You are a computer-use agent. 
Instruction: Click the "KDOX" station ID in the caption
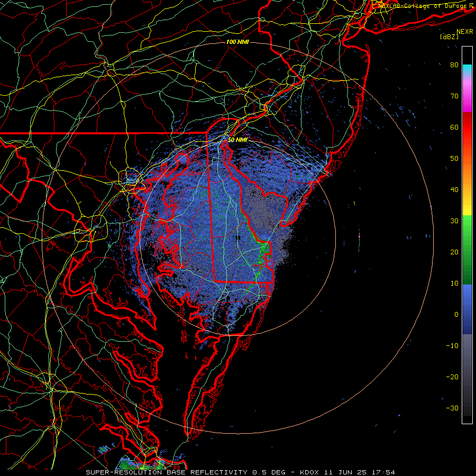[x=309, y=472]
